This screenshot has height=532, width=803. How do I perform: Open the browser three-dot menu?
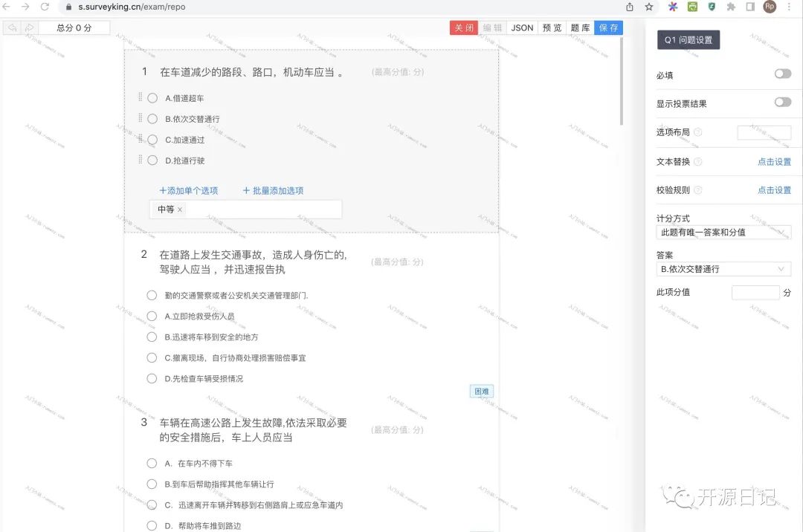pyautogui.click(x=789, y=7)
